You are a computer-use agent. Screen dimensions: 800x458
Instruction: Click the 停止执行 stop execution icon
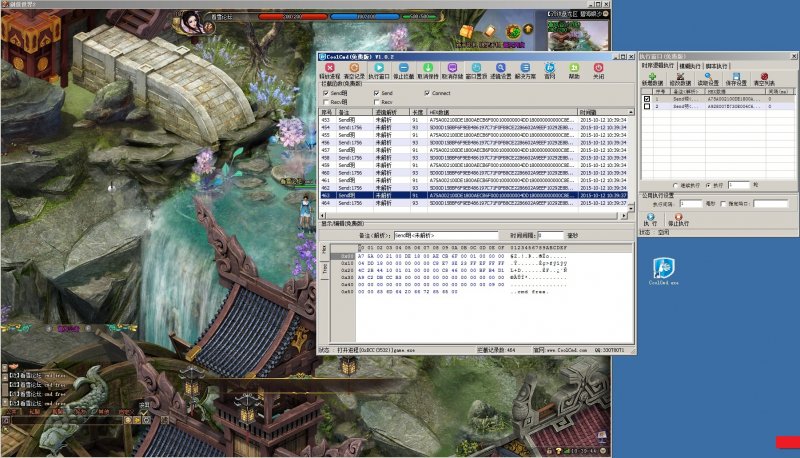(x=679, y=217)
